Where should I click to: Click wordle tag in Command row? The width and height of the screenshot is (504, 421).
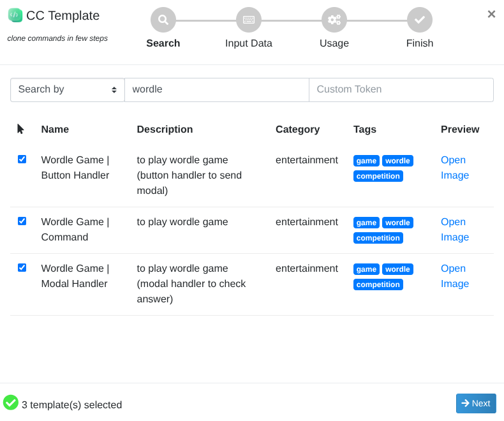coord(397,223)
